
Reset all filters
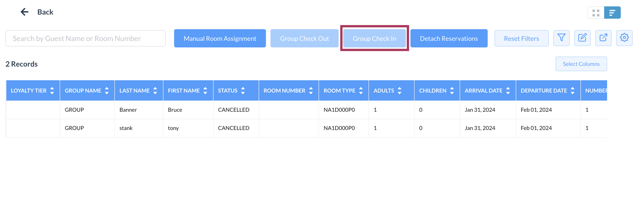point(521,39)
